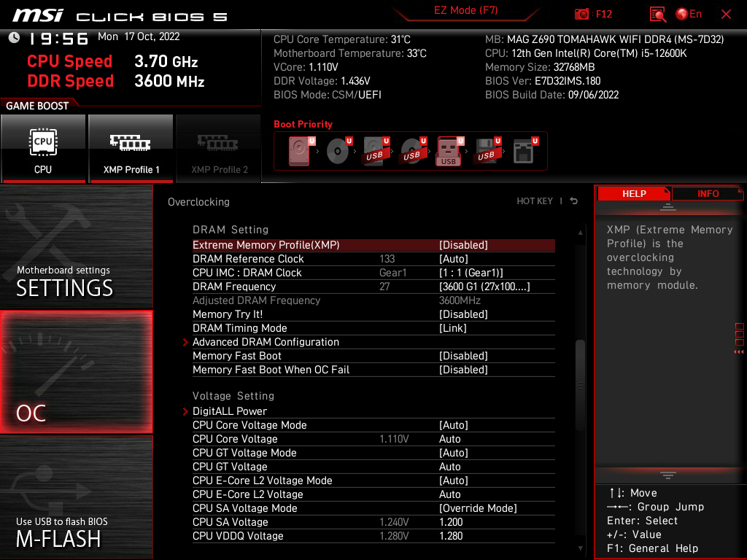Viewport: 747px width, 560px height.
Task: Open M-FLASH to flash BIOS
Action: tap(76, 497)
